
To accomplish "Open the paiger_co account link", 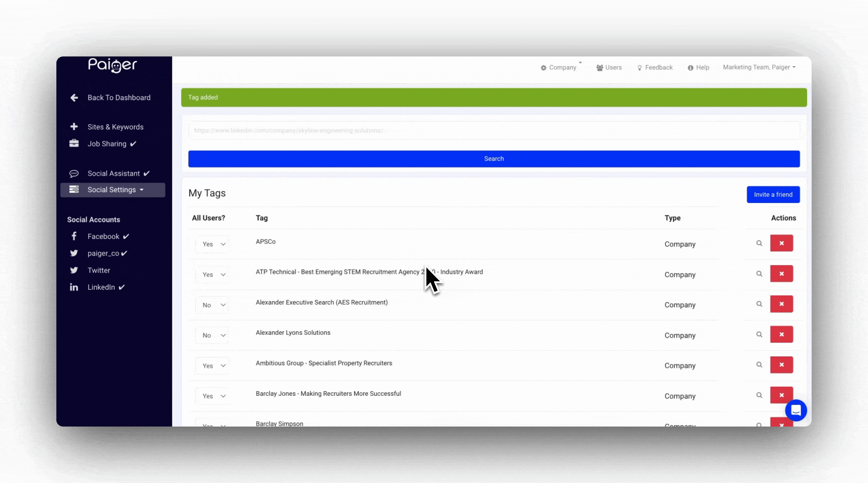I will (x=103, y=254).
